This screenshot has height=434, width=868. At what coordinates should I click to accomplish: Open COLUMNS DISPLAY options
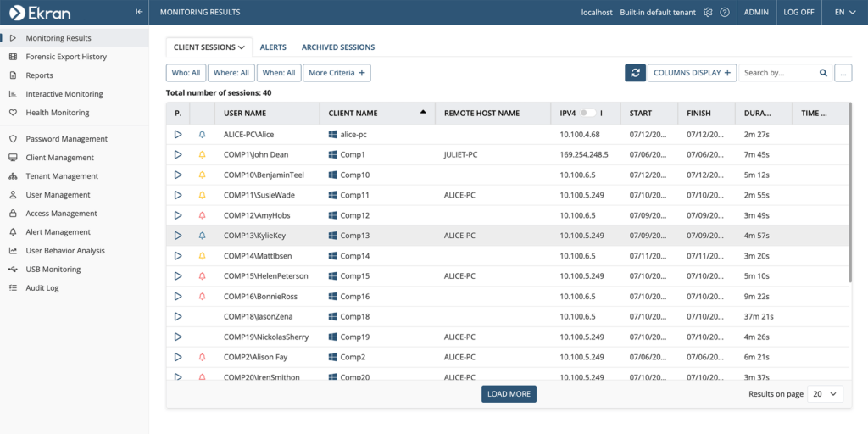tap(692, 73)
